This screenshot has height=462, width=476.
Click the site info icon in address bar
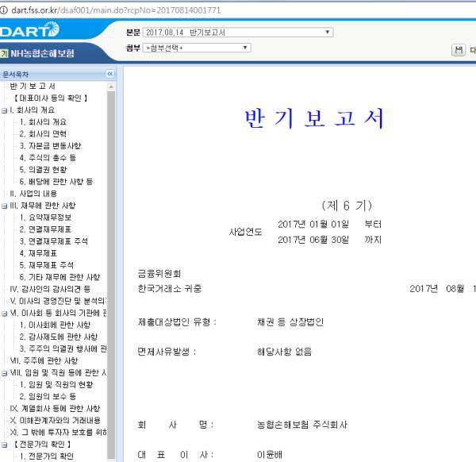4,10
